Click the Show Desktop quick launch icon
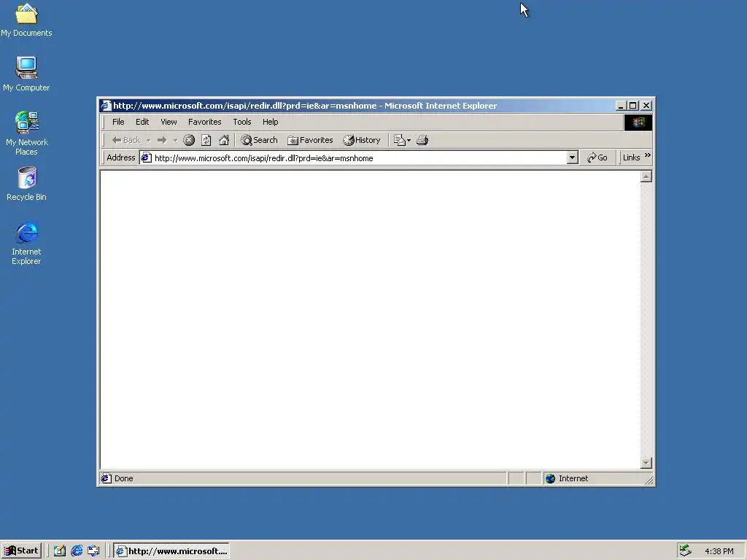 coord(59,551)
